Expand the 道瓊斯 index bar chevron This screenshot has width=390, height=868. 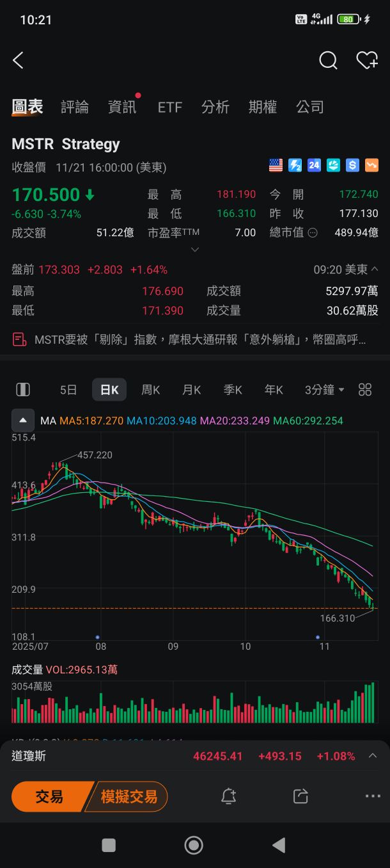pos(373,756)
